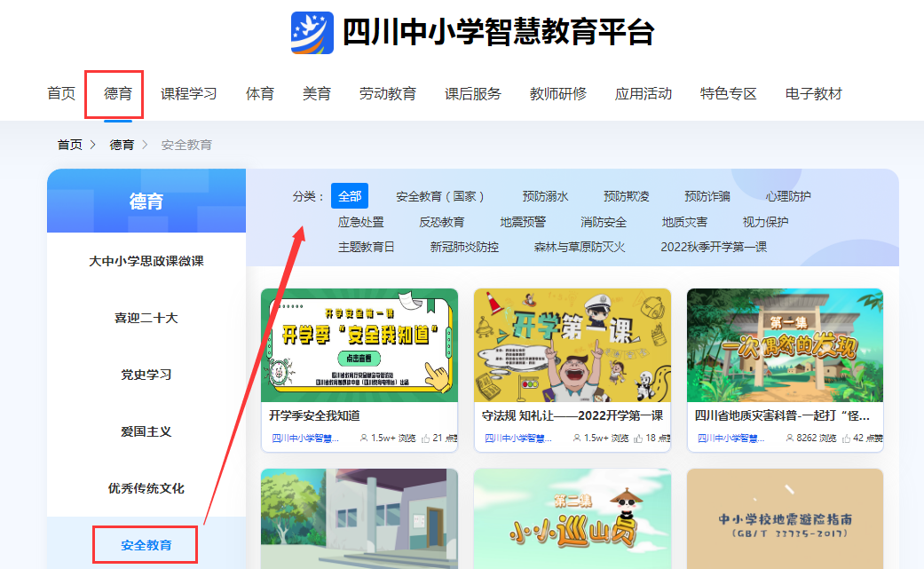
Task: Click 首页 in the breadcrumb trail
Action: pos(69,145)
